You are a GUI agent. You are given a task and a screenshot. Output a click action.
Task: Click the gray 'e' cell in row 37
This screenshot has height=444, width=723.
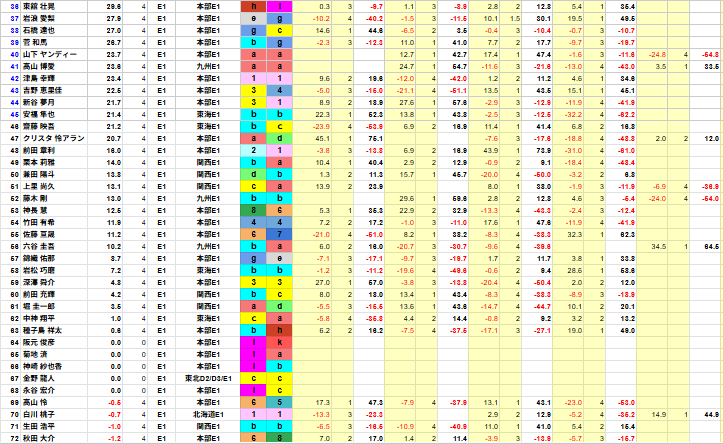tap(253, 18)
